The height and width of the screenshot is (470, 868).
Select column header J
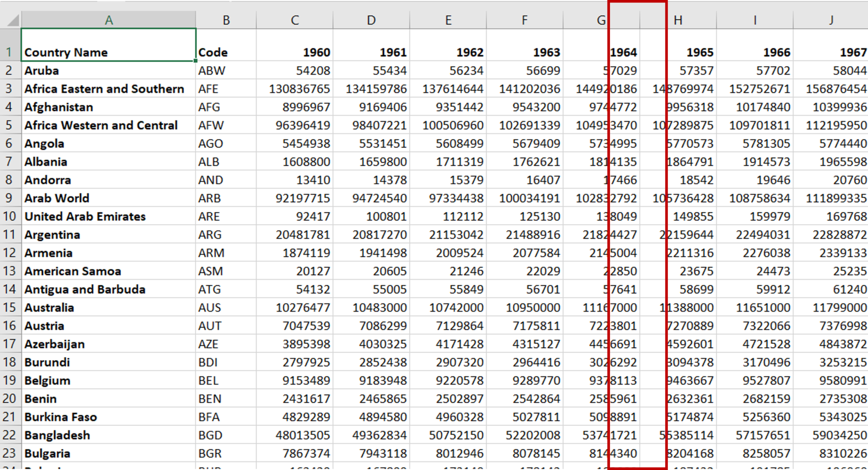831,19
